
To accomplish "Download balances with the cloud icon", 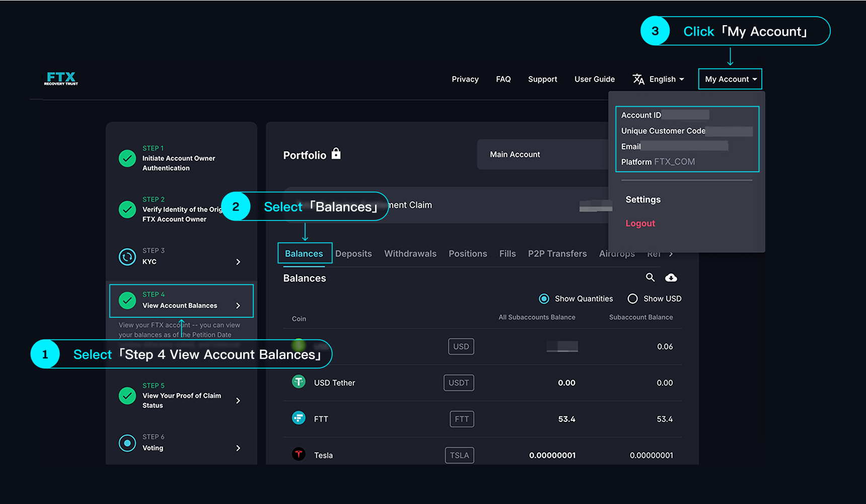I will click(x=671, y=277).
